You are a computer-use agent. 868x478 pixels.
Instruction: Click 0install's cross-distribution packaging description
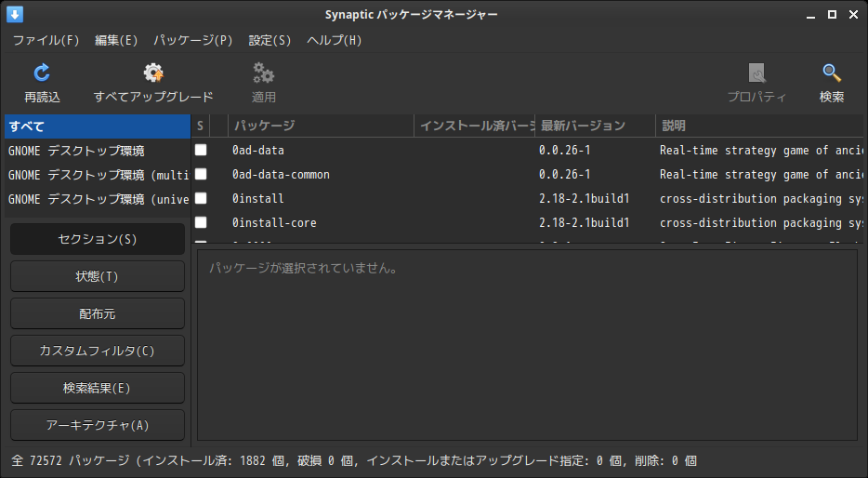pyautogui.click(x=761, y=198)
